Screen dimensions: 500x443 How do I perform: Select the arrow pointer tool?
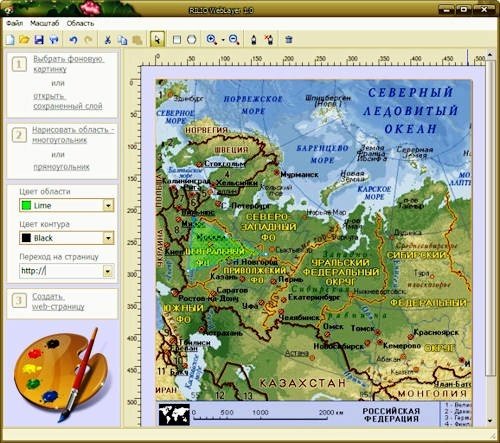[157, 40]
